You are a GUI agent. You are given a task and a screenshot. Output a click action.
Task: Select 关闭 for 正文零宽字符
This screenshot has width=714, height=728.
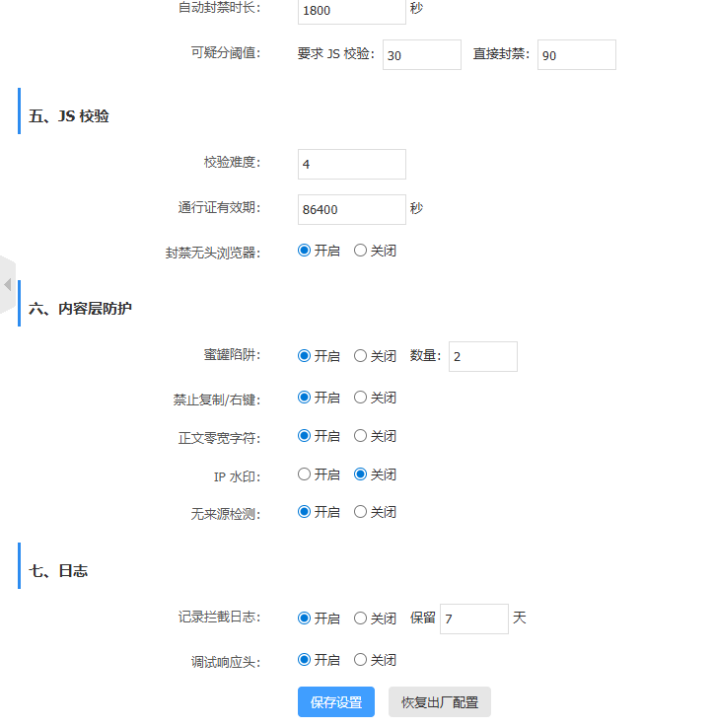pyautogui.click(x=360, y=435)
